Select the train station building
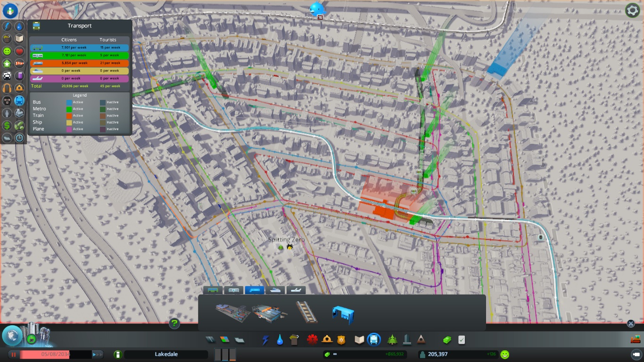The height and width of the screenshot is (362, 644). point(232,312)
